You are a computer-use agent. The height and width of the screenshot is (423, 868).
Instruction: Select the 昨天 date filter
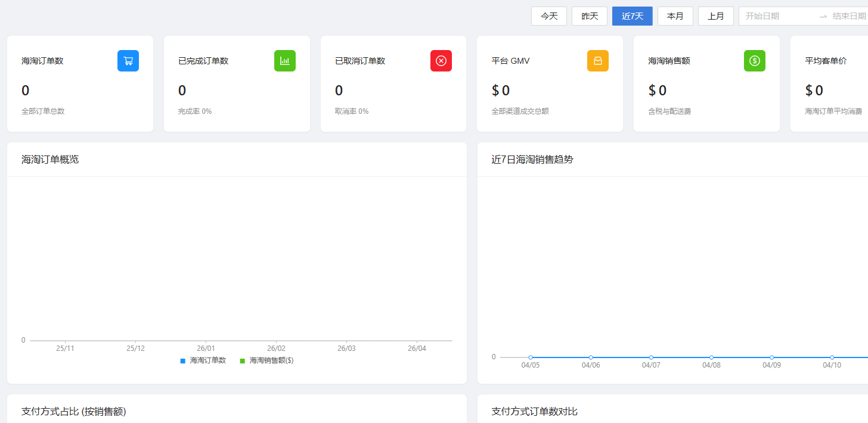tap(590, 16)
